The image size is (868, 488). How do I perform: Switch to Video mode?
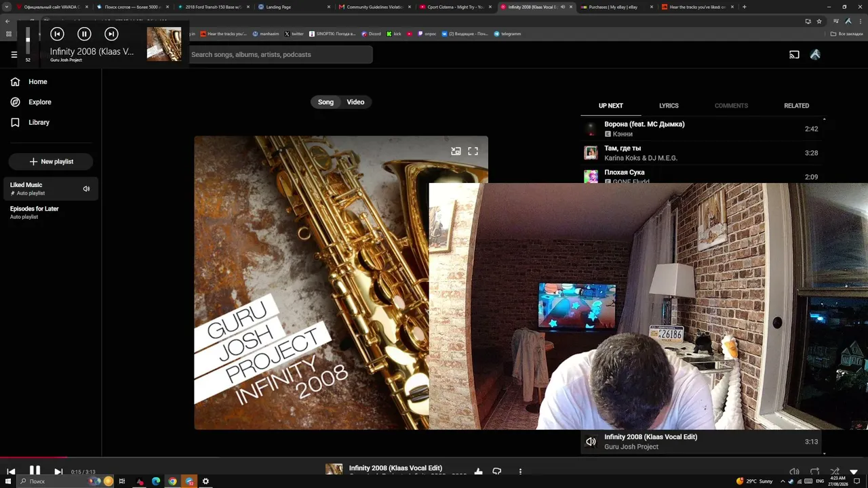click(x=355, y=102)
